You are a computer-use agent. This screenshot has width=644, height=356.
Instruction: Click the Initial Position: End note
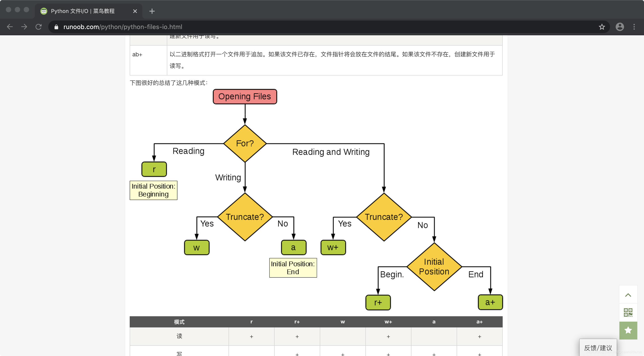coord(293,268)
